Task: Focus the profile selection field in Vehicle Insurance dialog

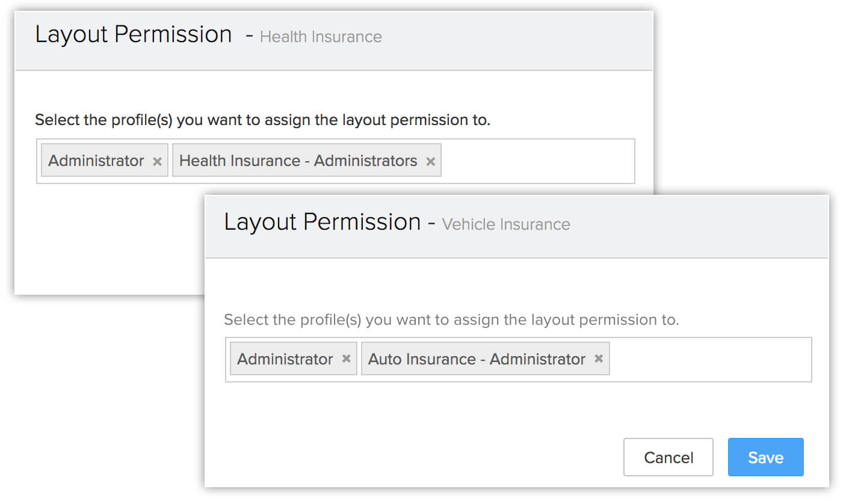Action: [x=710, y=360]
